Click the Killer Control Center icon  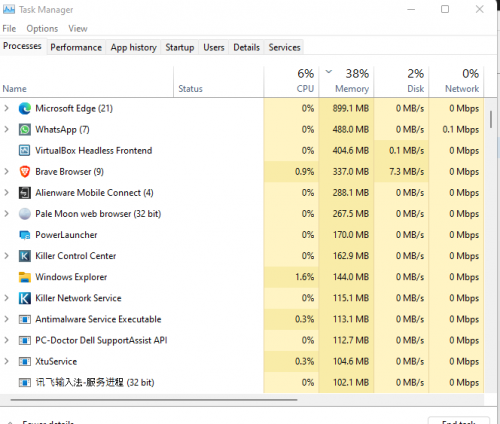point(25,256)
